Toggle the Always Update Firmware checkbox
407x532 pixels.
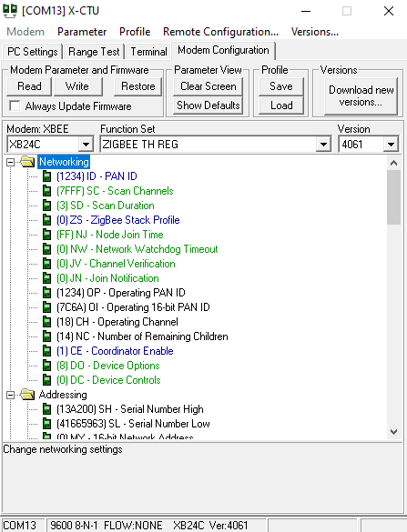15,105
